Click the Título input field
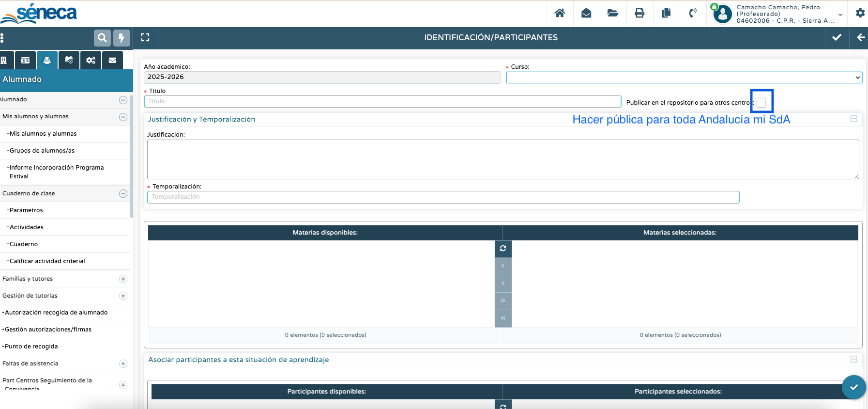 [x=382, y=101]
